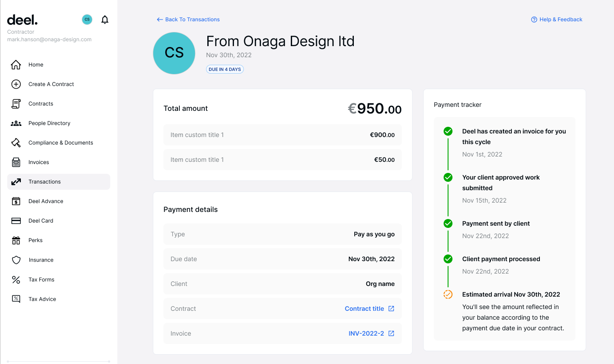Screen dimensions: 614x364
Task: Click the Nov 1st, 2022 tracker date
Action: point(482,154)
